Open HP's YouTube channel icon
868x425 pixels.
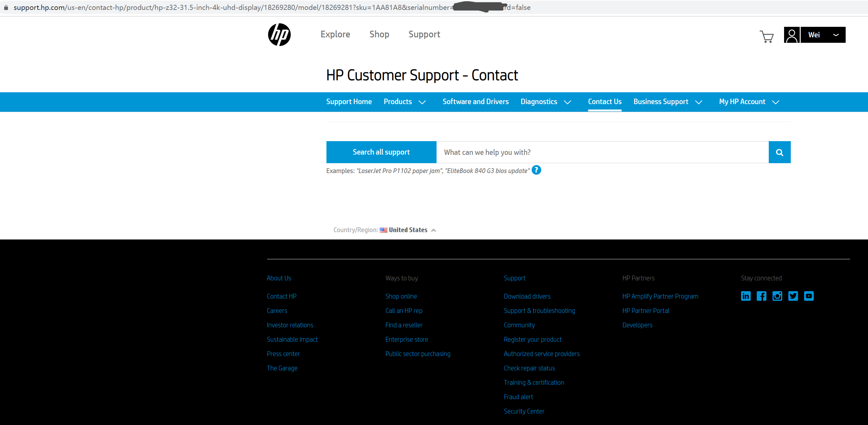pos(809,296)
